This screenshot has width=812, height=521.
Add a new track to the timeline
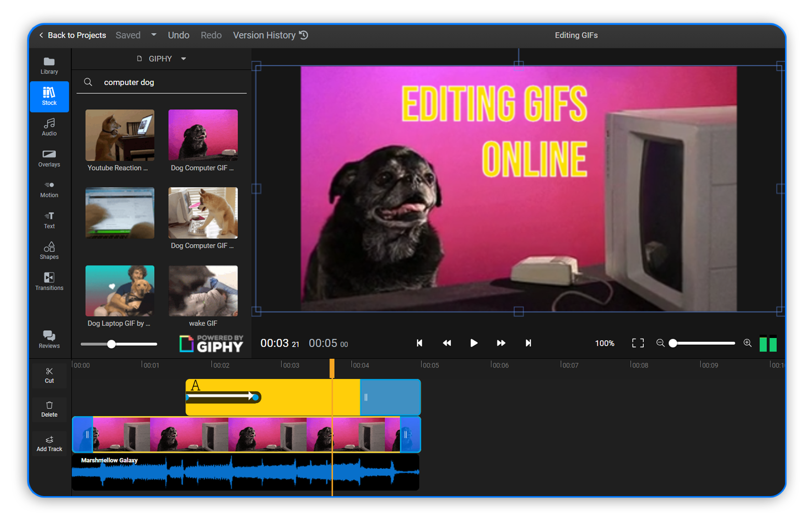(x=49, y=444)
